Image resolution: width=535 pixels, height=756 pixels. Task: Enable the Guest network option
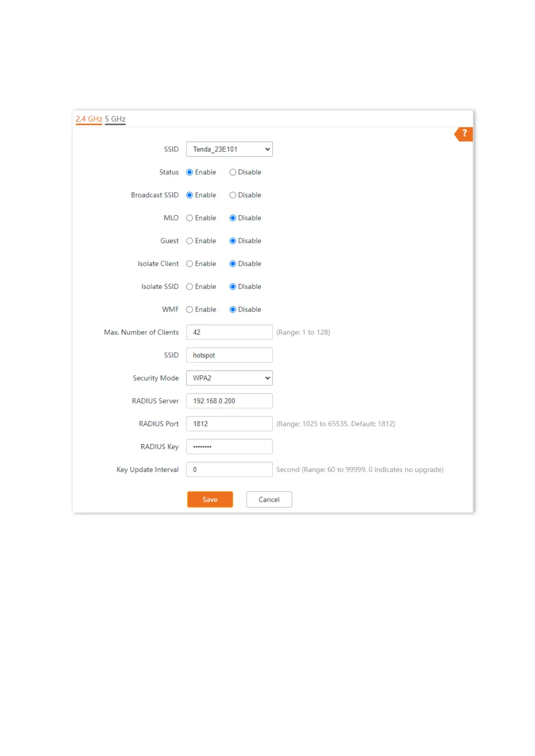click(x=190, y=241)
